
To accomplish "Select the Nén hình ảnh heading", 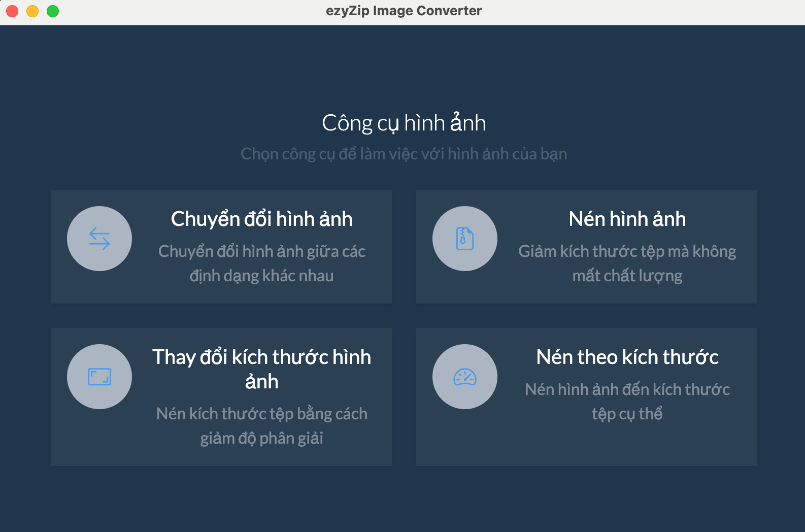I will coord(627,219).
